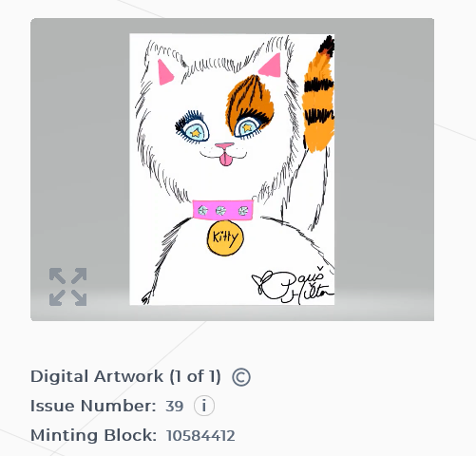Click the cat's left pink ear
Image resolution: width=476 pixels, height=456 pixels.
click(165, 72)
